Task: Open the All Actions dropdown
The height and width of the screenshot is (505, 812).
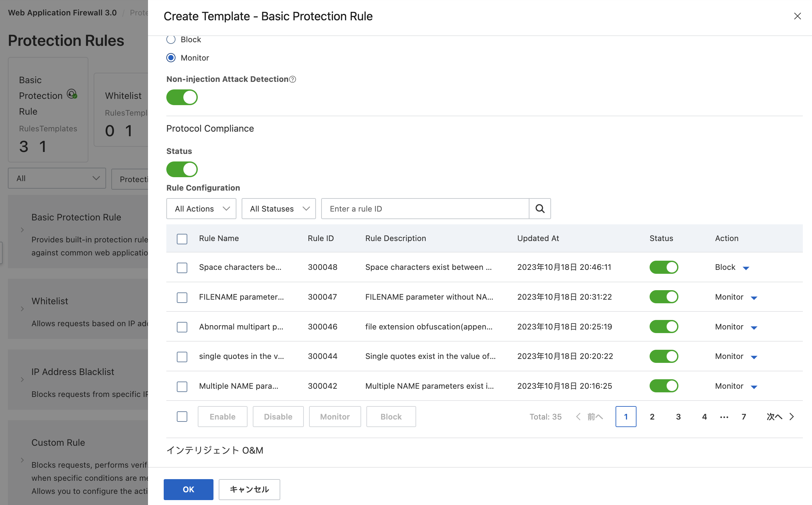Action: point(201,209)
